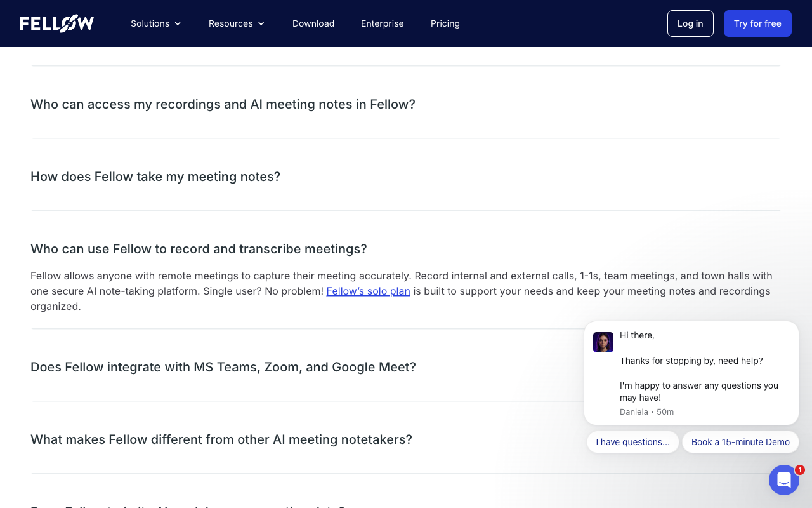Click Try for free
The width and height of the screenshot is (812, 508).
[757, 23]
